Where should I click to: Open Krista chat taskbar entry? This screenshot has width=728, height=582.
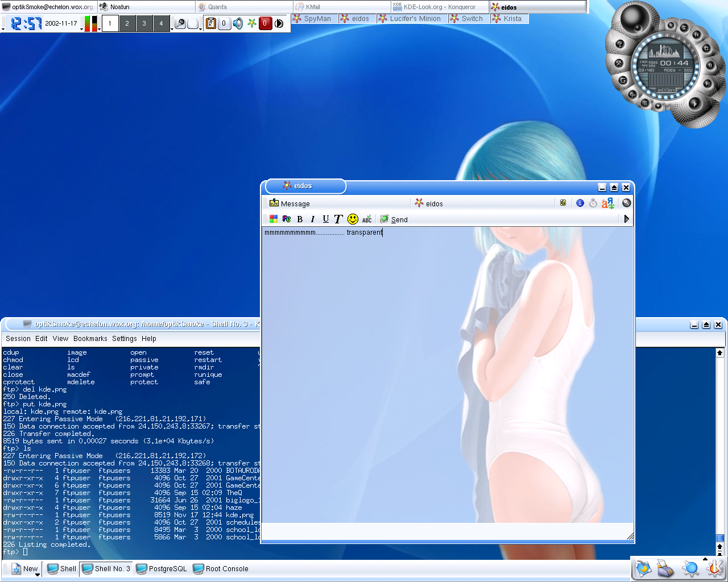[x=510, y=19]
